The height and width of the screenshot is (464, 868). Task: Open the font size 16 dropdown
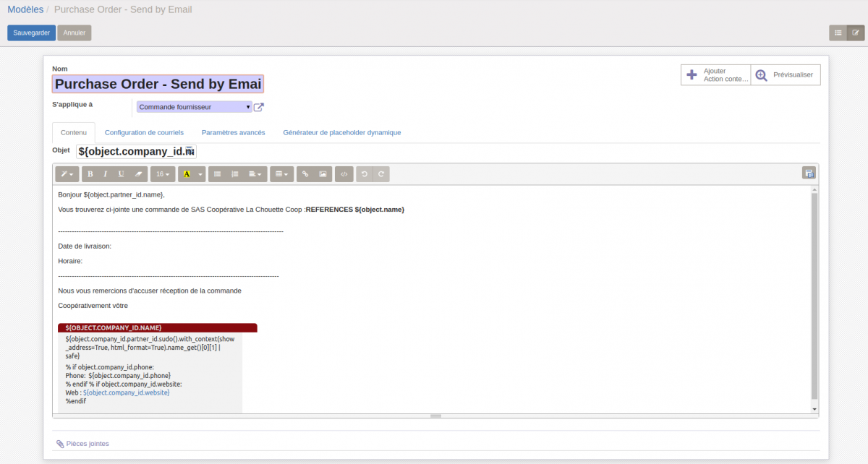[163, 174]
